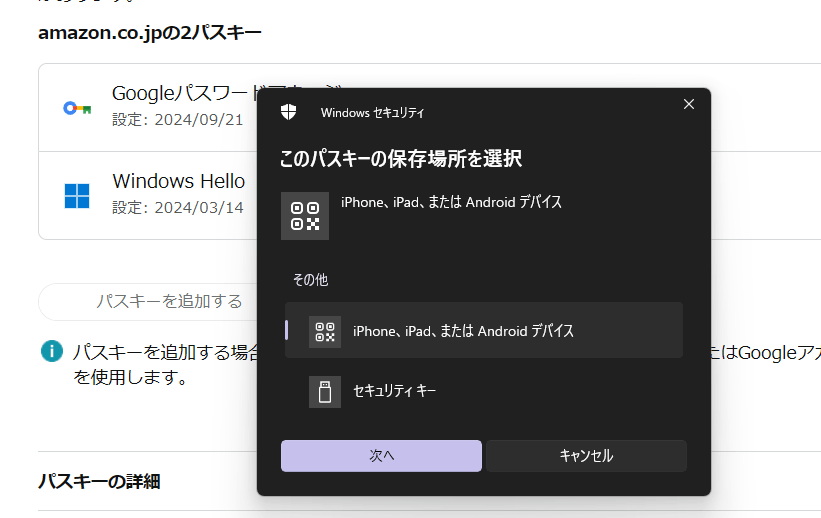
Task: Click the QR icon in the その他 list
Action: coord(325,332)
